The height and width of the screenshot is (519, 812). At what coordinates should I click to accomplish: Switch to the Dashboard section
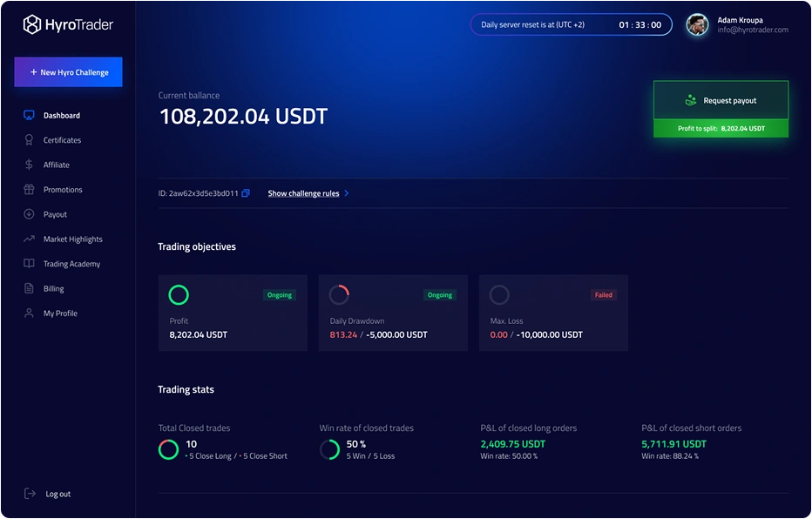coord(62,115)
